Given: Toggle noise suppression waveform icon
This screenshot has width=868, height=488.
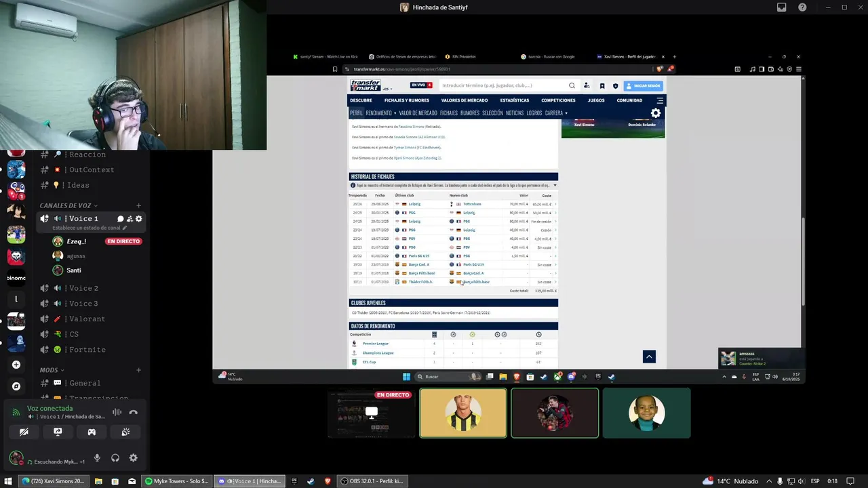Looking at the screenshot, I should pyautogui.click(x=117, y=412).
